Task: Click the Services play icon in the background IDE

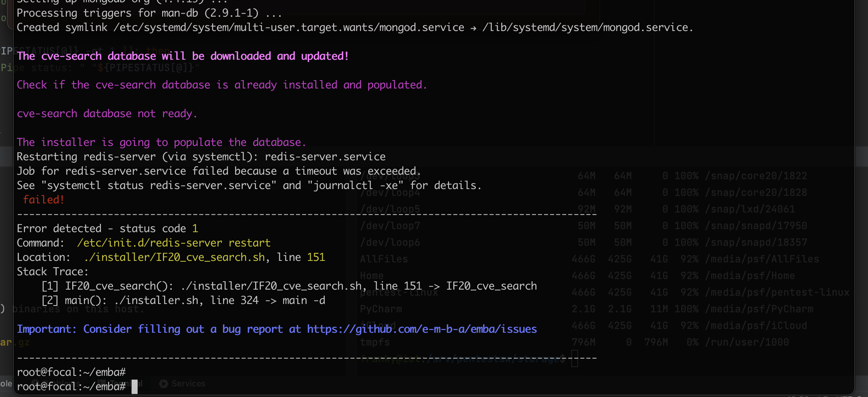Action: pos(164,383)
